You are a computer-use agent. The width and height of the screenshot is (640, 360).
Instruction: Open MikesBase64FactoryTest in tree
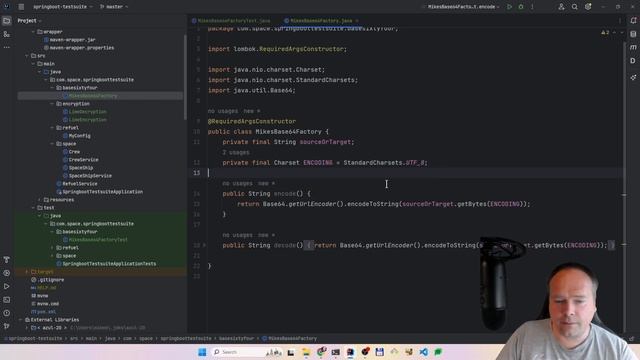(x=98, y=240)
